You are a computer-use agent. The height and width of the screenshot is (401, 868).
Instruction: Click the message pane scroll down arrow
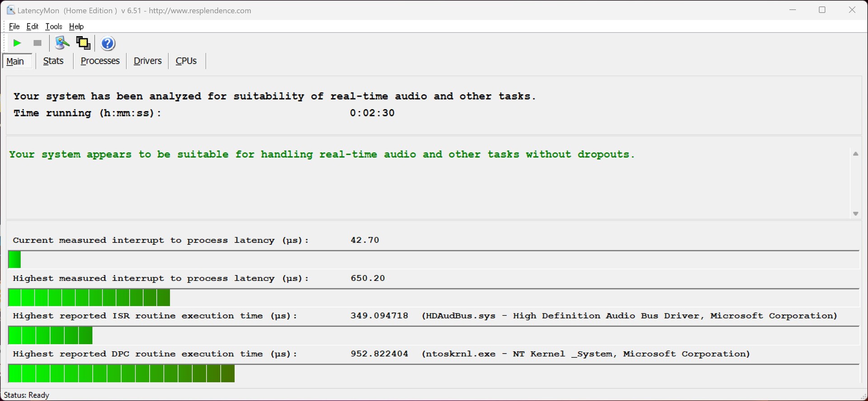[x=855, y=214]
